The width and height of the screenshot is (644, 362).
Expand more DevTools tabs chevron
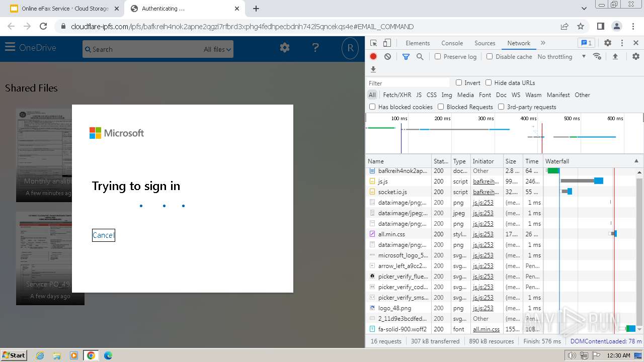click(543, 43)
